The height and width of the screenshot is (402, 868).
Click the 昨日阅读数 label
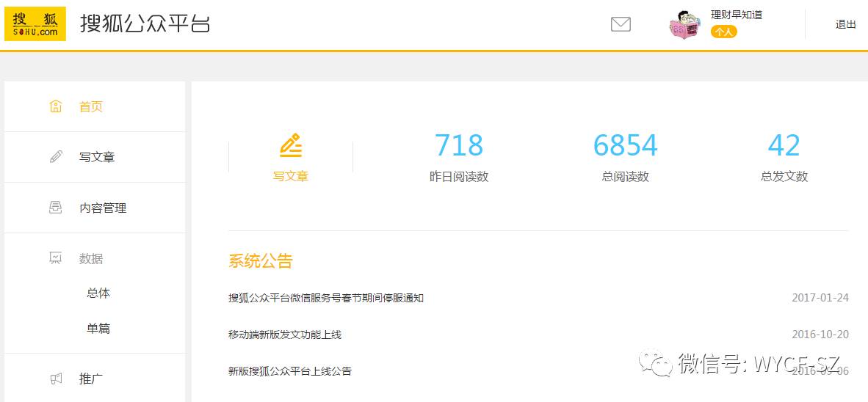(459, 176)
